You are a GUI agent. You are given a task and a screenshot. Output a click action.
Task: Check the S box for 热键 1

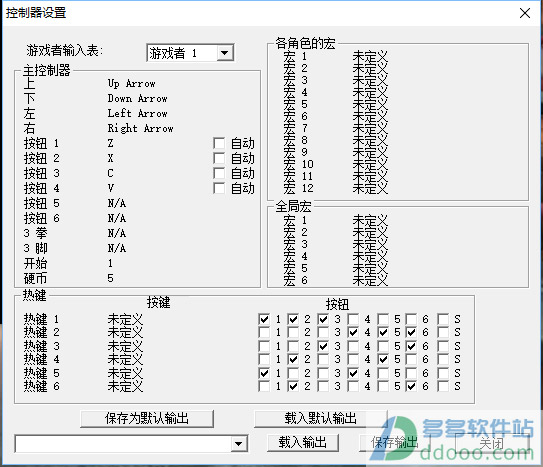(443, 319)
